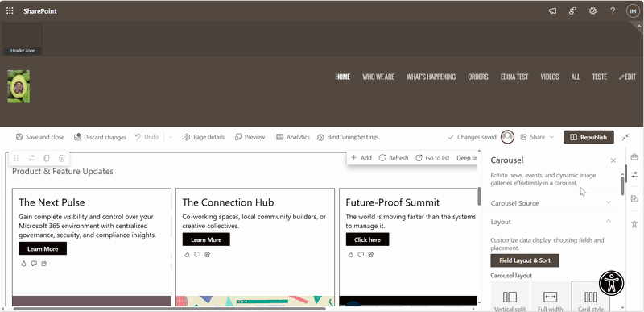Open the SharePoint settings gear
The width and height of the screenshot is (644, 312).
592,11
